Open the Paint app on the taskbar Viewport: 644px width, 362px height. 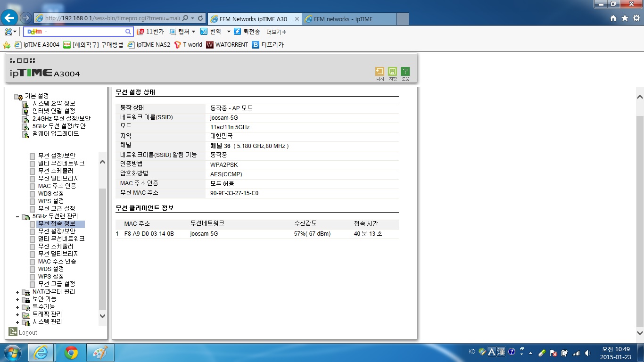click(x=100, y=353)
